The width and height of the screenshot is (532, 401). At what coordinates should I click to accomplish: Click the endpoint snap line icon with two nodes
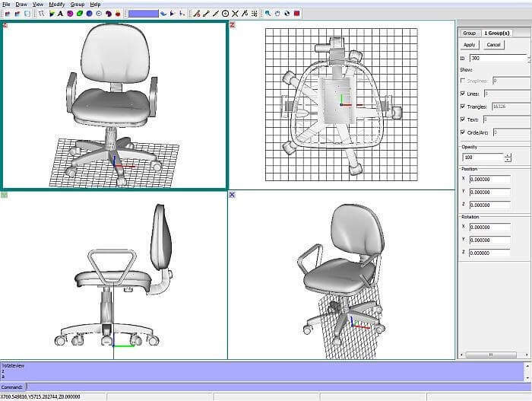(x=206, y=14)
